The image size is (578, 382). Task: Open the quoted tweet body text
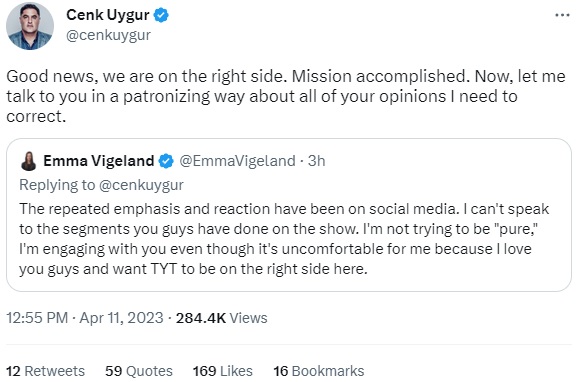tap(284, 239)
